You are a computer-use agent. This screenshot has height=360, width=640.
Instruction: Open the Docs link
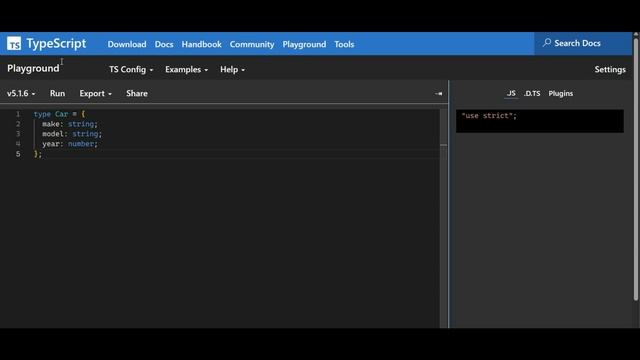click(x=164, y=44)
